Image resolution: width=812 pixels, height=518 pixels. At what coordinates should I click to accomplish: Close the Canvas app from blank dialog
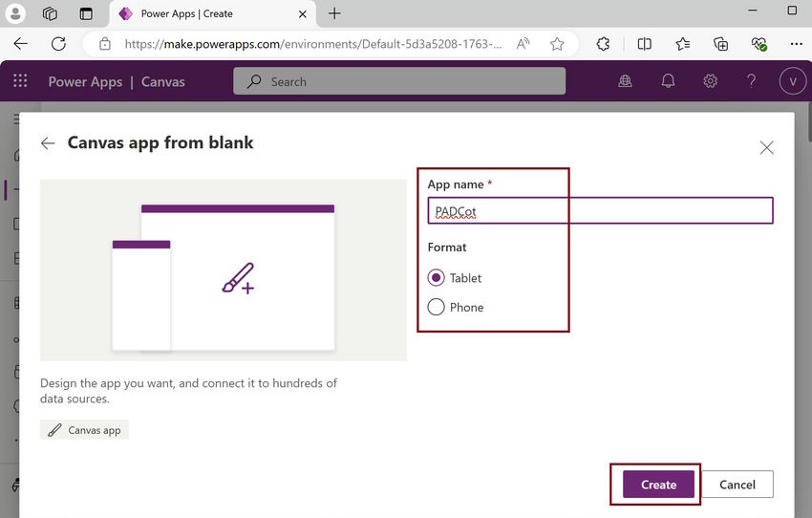[x=766, y=147]
